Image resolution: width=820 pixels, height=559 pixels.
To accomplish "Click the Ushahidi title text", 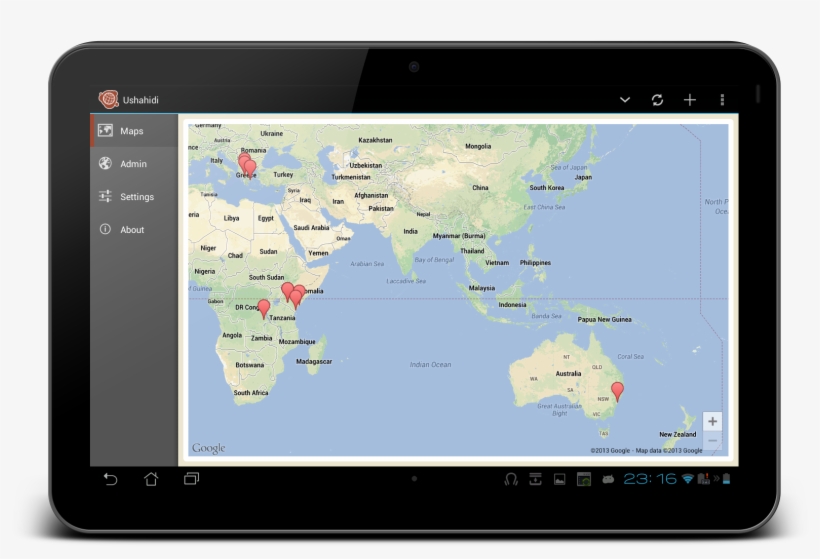I will pyautogui.click(x=141, y=100).
